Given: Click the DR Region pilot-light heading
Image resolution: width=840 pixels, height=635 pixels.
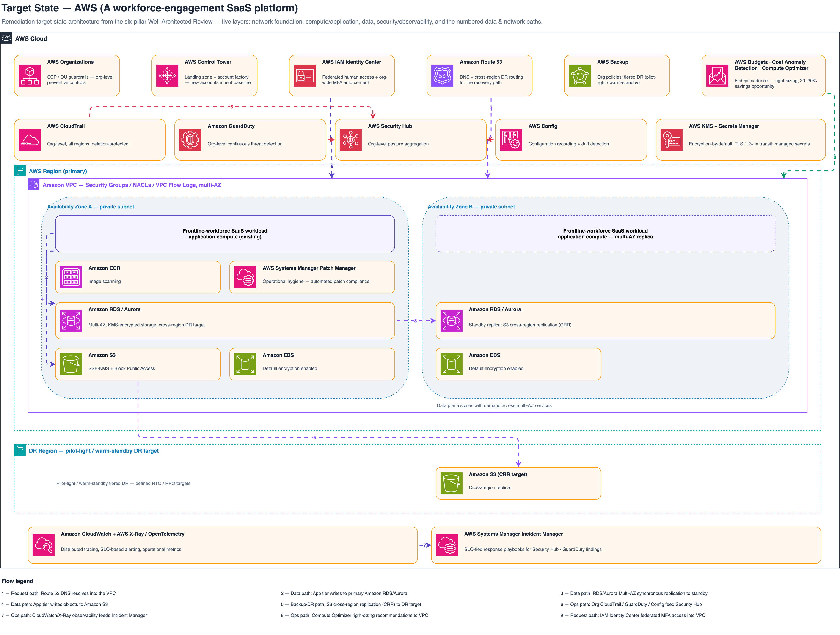Looking at the screenshot, I should (x=94, y=451).
